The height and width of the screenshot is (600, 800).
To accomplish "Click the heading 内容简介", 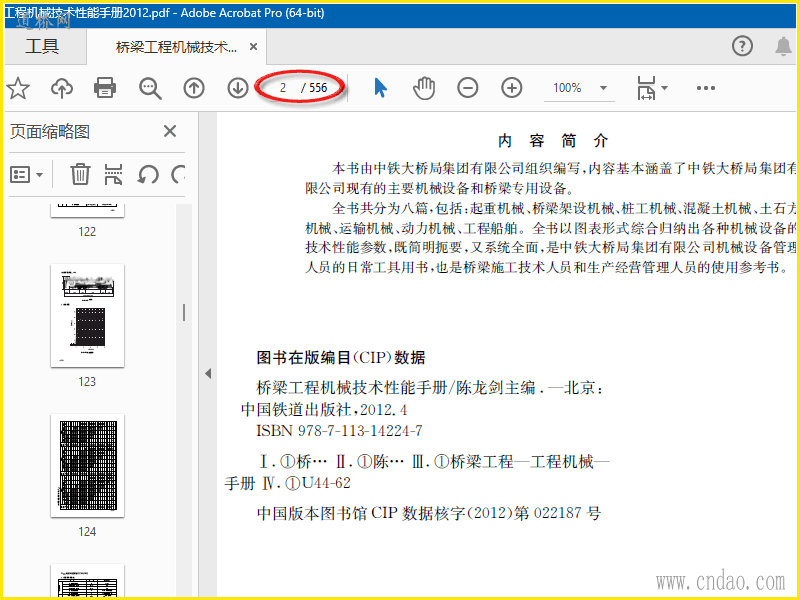I will (x=553, y=141).
